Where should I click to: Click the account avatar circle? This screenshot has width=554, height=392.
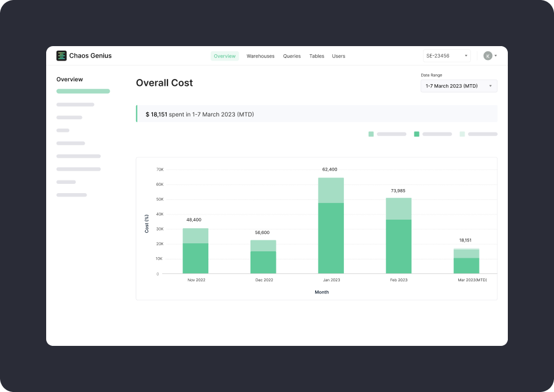point(486,55)
